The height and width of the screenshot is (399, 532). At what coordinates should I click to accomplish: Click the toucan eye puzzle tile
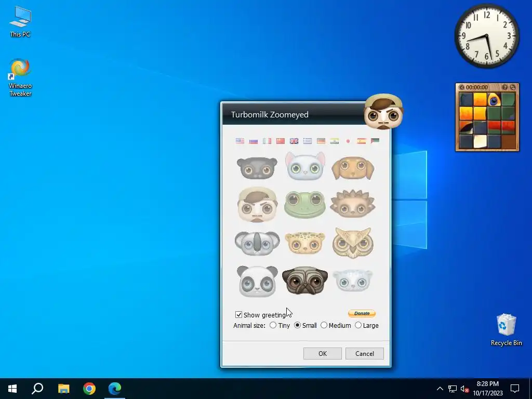click(x=494, y=100)
